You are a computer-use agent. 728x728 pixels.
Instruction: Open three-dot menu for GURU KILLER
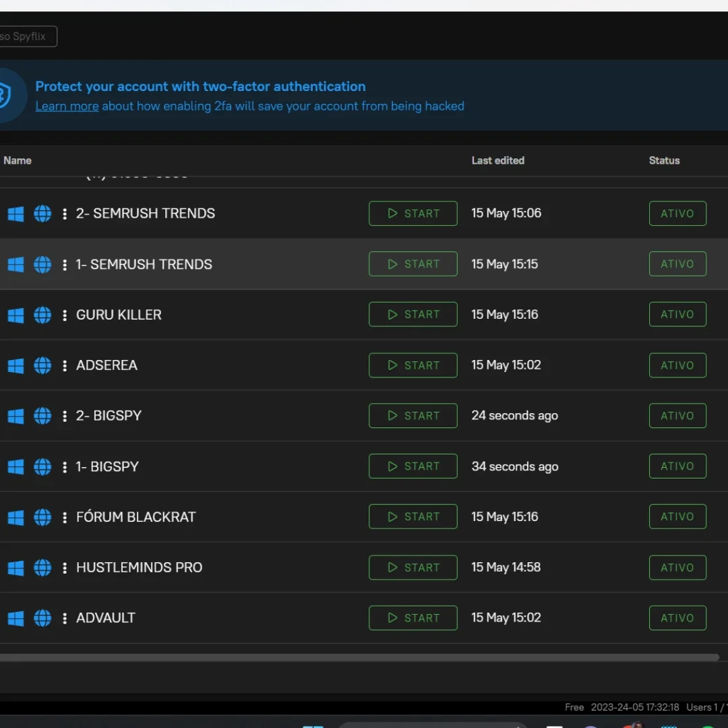point(65,315)
